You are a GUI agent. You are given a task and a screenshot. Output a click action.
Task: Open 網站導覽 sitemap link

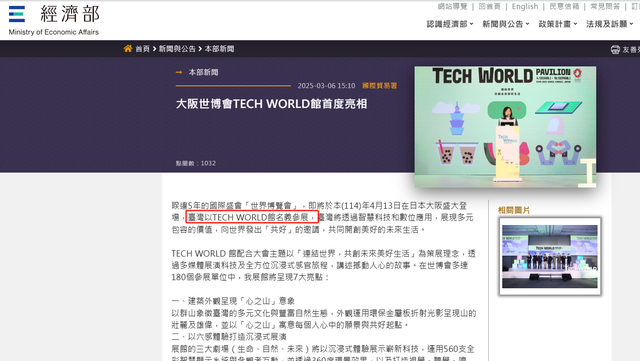pyautogui.click(x=452, y=7)
